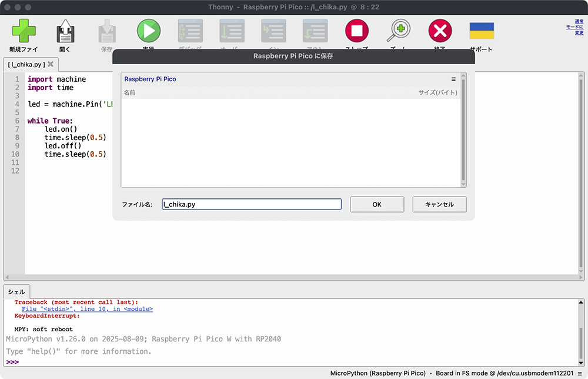Click the KeyboardInterrupt text in shell
Screen dimensions: 588x379
coord(47,315)
